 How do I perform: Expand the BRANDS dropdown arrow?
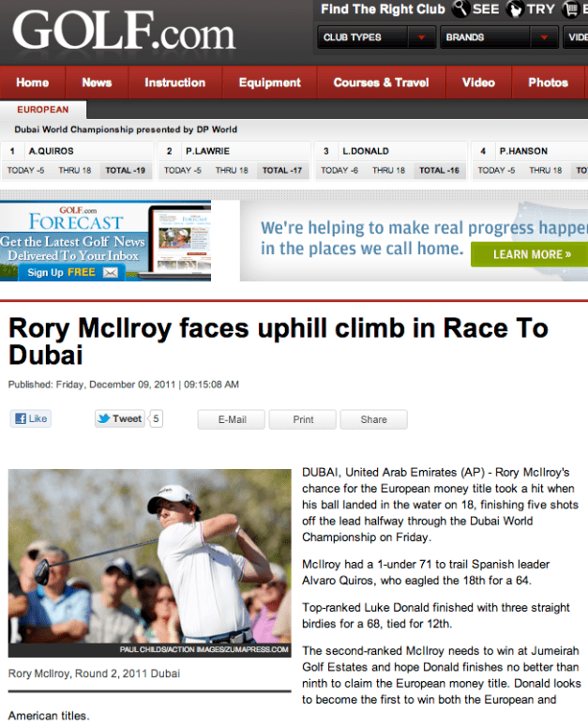(x=544, y=38)
